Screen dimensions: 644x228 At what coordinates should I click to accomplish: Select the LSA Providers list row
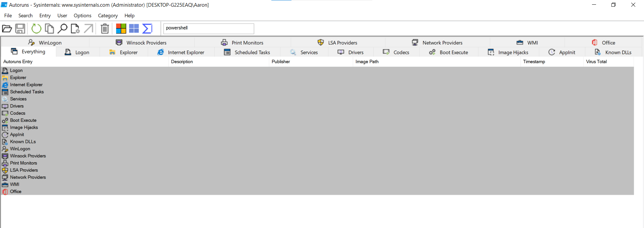click(317, 170)
